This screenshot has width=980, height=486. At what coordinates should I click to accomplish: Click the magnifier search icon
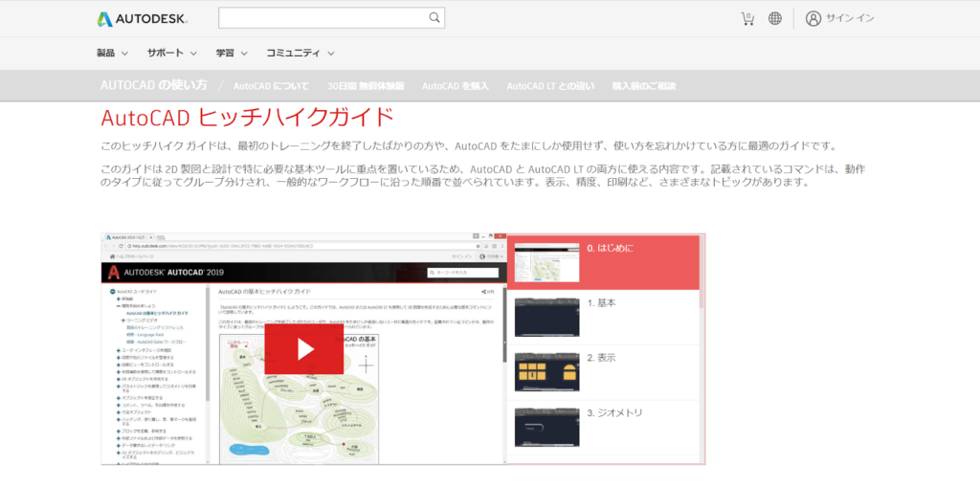pos(434,17)
